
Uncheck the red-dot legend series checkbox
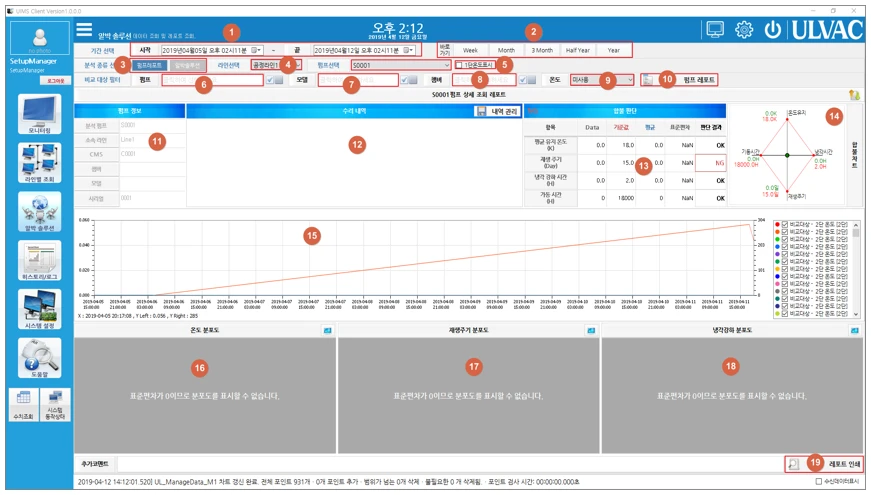785,224
